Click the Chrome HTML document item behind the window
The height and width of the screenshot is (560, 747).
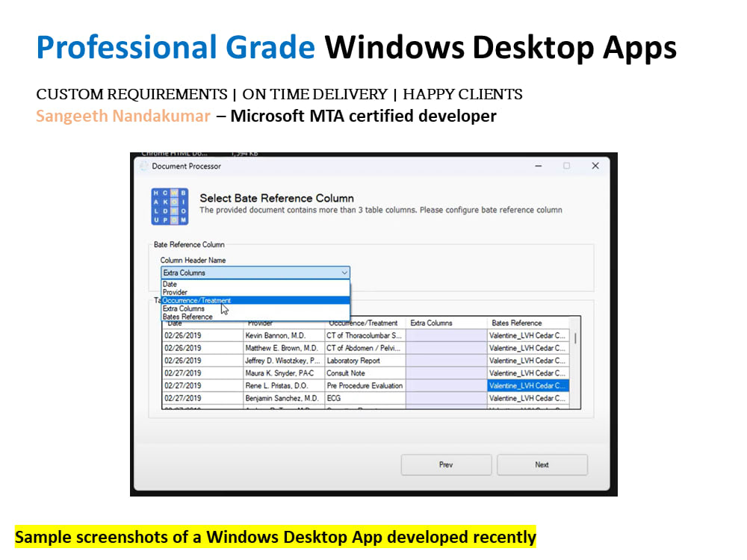coord(172,152)
